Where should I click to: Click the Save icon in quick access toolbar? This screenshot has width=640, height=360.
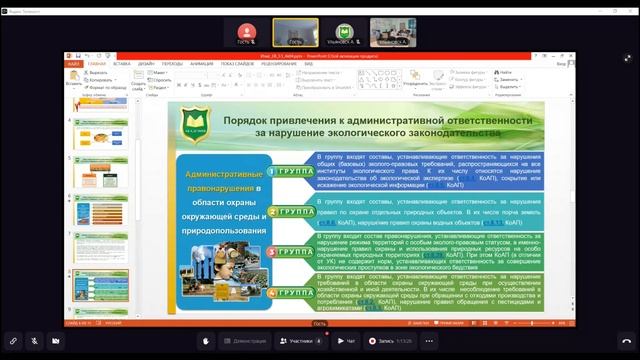[78, 56]
